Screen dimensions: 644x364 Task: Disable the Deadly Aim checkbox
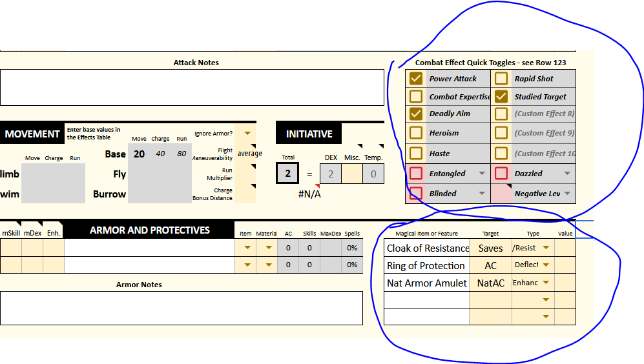[x=415, y=114]
